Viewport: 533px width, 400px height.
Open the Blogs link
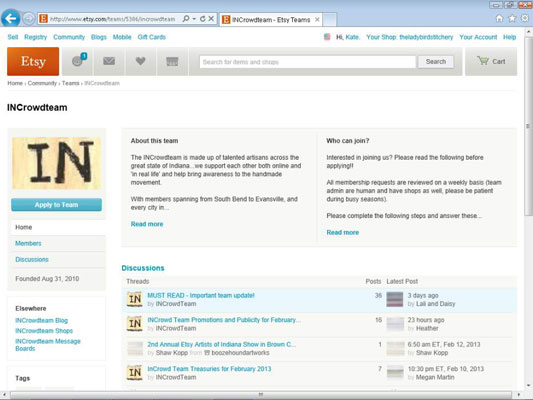click(99, 37)
